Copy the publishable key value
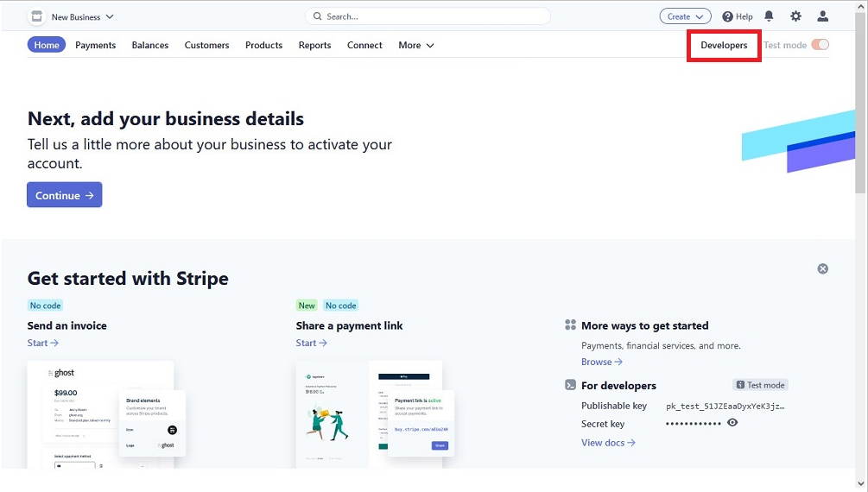The image size is (868, 492). click(725, 407)
